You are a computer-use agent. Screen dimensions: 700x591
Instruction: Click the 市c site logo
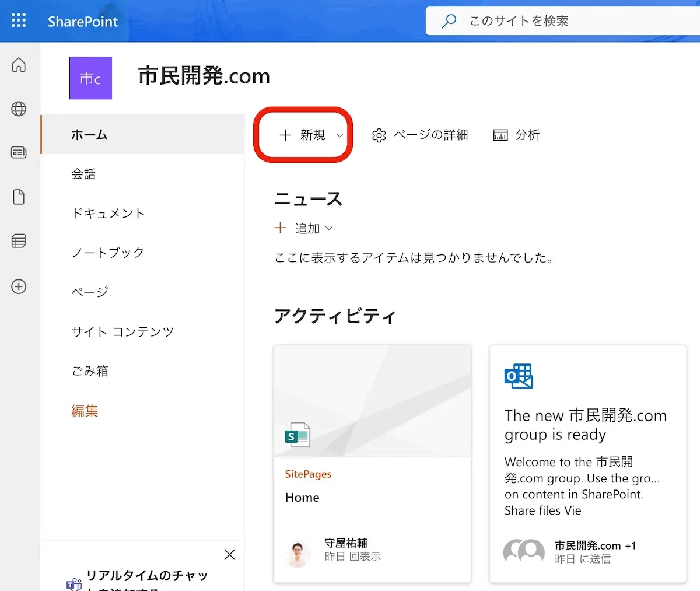[90, 78]
